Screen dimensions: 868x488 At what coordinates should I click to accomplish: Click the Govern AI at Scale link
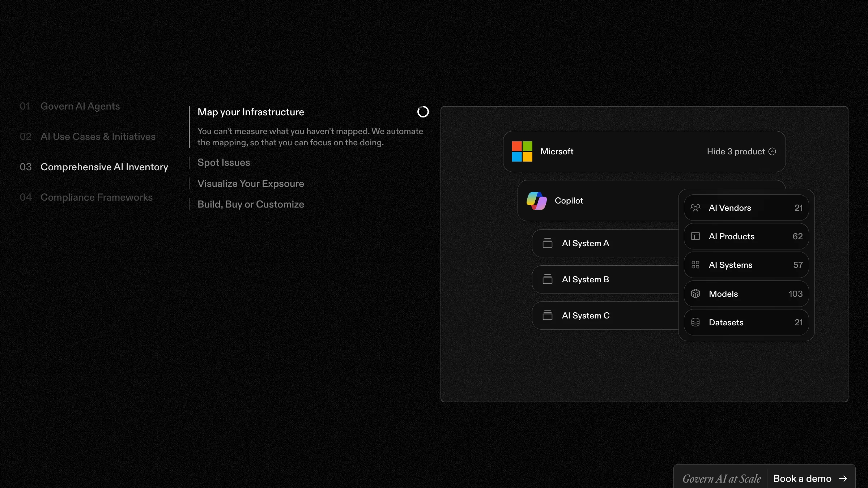pyautogui.click(x=722, y=479)
